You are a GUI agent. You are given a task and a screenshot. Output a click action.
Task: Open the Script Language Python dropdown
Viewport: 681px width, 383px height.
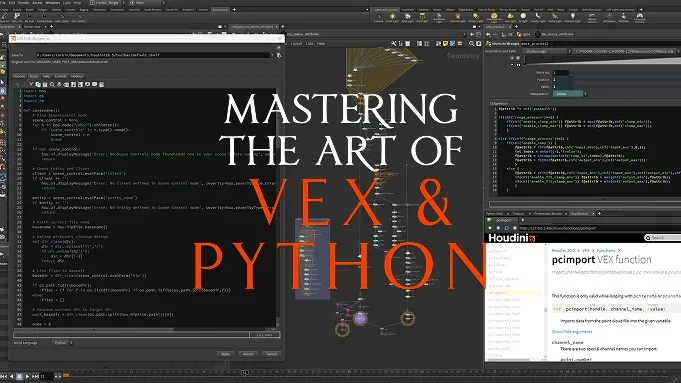click(x=63, y=343)
